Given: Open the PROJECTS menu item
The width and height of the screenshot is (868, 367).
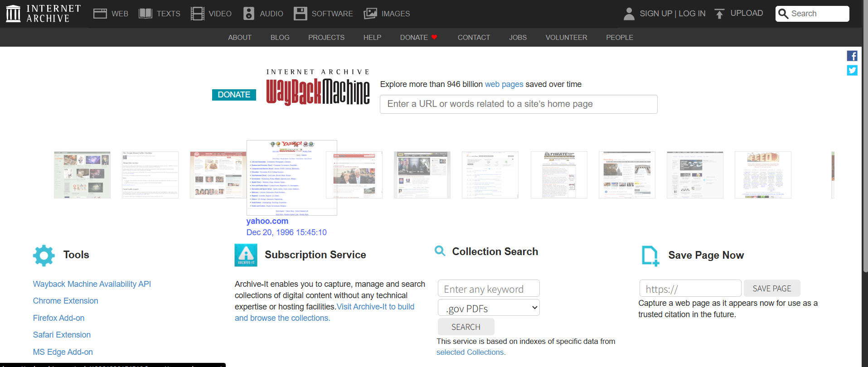Looking at the screenshot, I should (326, 38).
